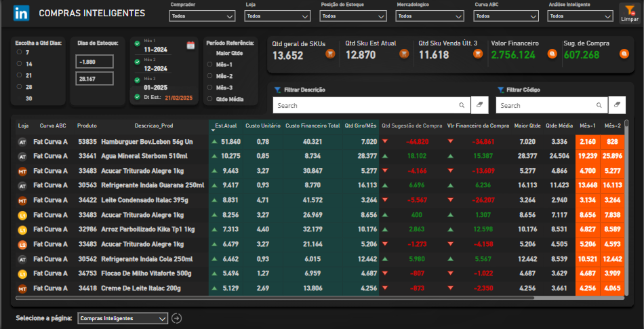The width and height of the screenshot is (644, 329).
Task: Select the Hamburguer Bov.Lebon 56g Un row
Action: coord(146,142)
